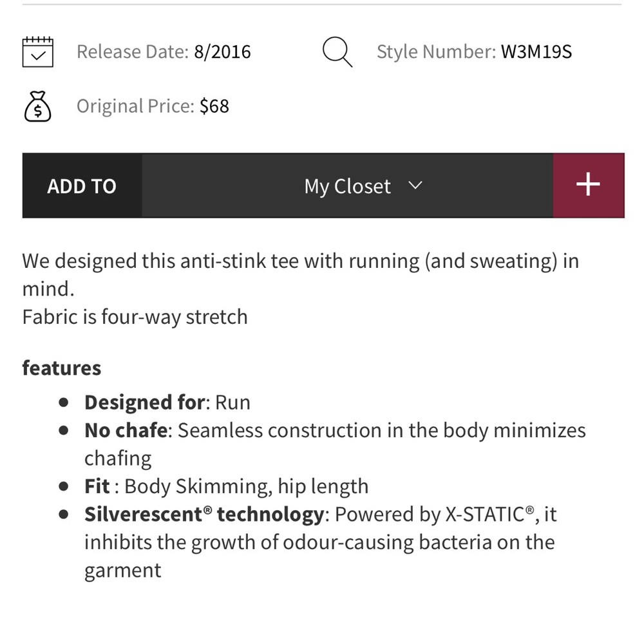Click the Release Date 8/2016 text
Image resolution: width=644 pixels, height=644 pixels.
[x=163, y=52]
